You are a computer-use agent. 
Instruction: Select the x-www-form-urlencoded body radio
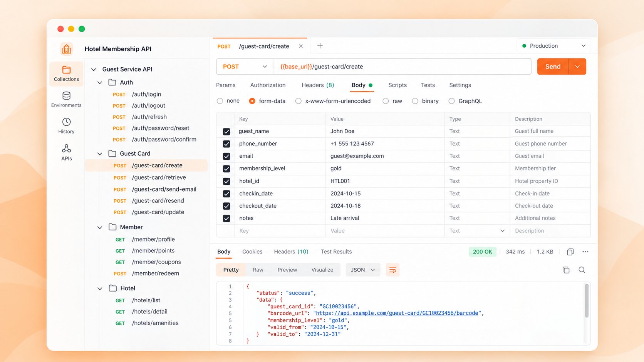pos(299,101)
